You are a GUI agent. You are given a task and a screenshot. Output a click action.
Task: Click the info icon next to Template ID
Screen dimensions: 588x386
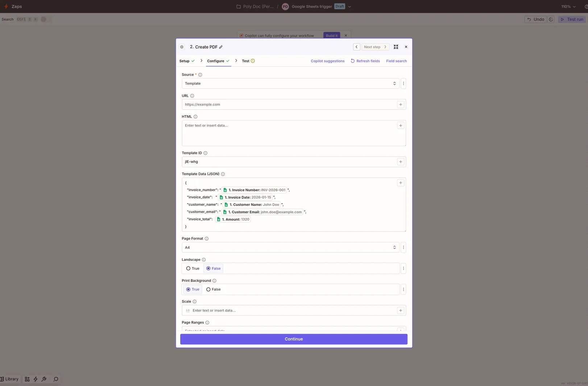point(205,153)
